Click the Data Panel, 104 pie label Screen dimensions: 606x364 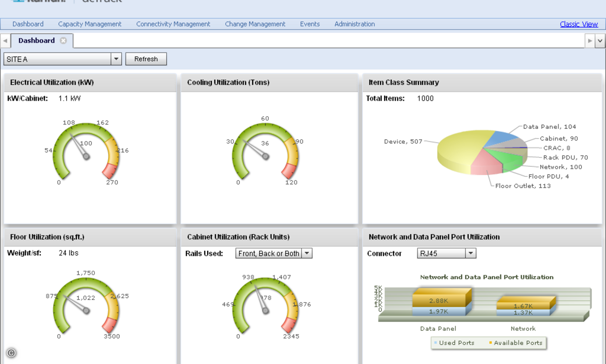549,127
